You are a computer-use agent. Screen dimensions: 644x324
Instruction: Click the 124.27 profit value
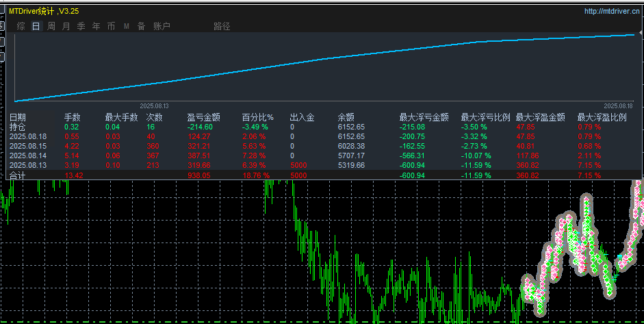point(198,136)
